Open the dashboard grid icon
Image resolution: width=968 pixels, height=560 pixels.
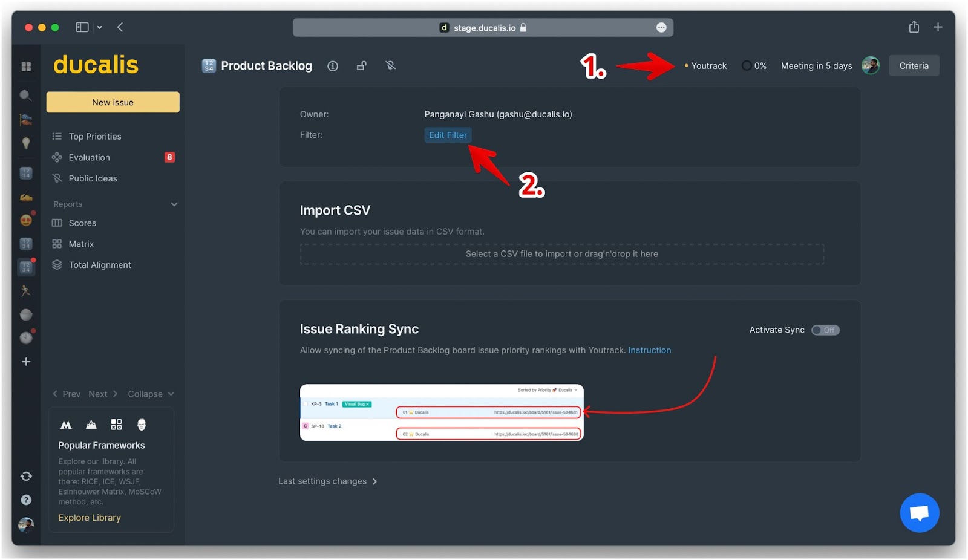click(26, 67)
